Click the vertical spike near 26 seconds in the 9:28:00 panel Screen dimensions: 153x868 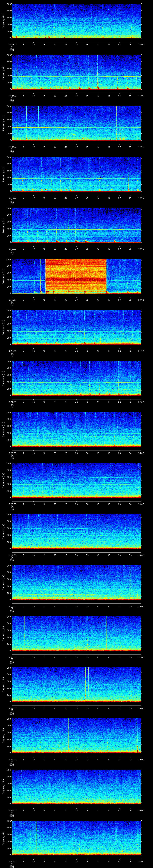68,736
